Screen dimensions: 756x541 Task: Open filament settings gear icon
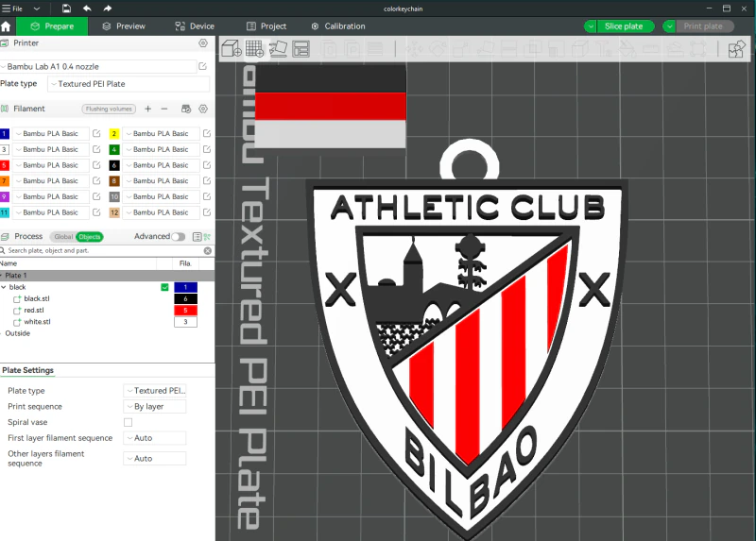coord(203,109)
